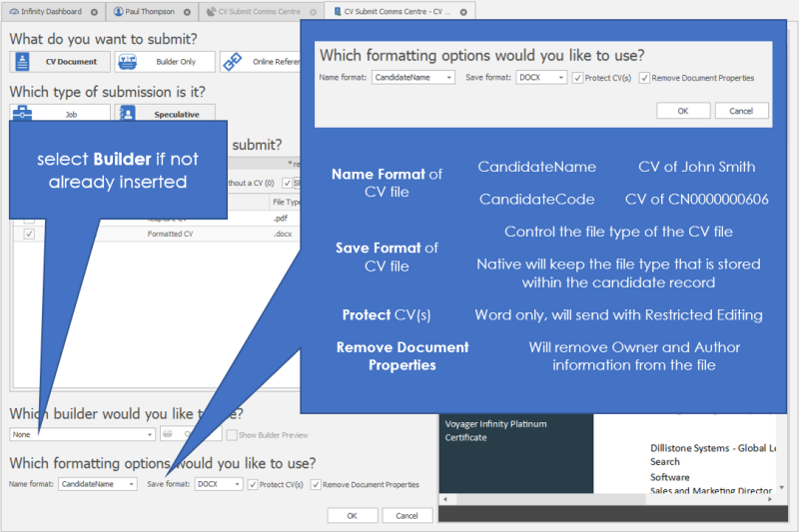Click the Paul Thompson person icon
799x532 pixels.
pyautogui.click(x=118, y=12)
